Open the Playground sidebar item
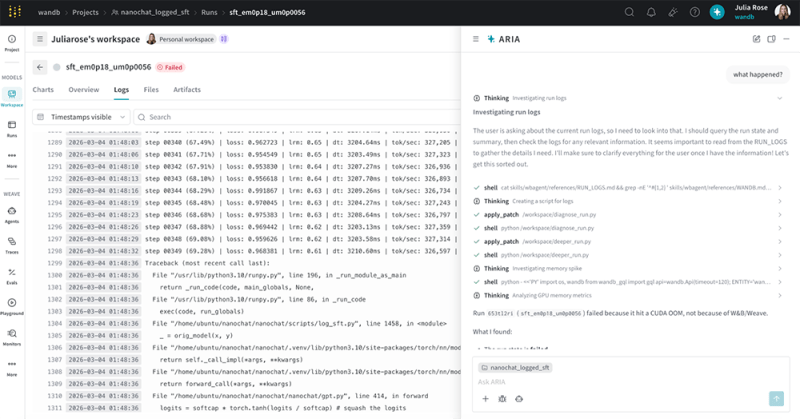 pos(12,307)
